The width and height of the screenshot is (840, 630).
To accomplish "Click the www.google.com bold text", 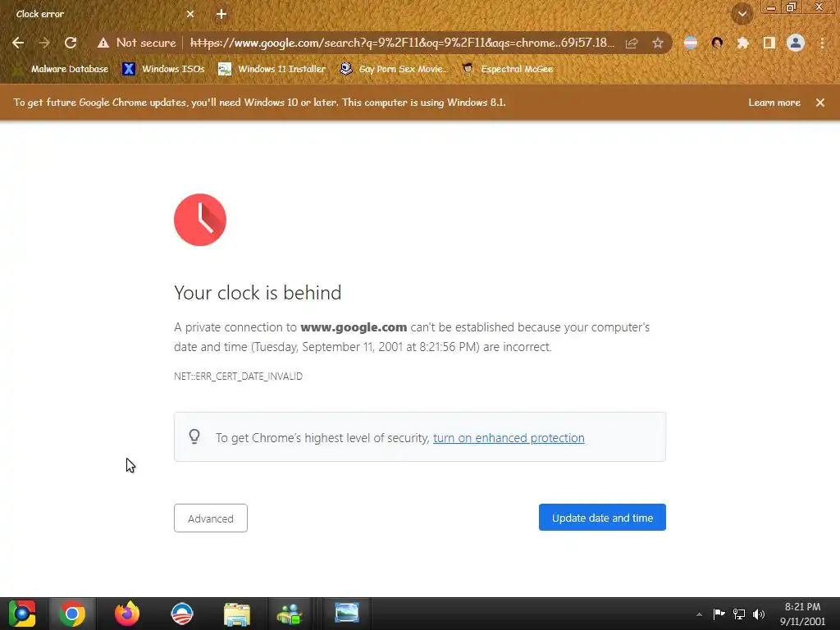I will click(354, 327).
